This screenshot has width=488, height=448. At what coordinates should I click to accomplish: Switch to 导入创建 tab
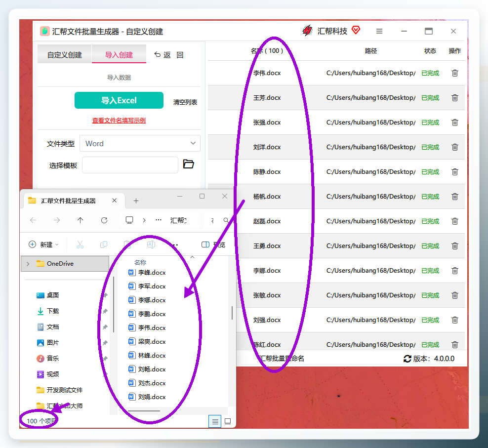(119, 55)
